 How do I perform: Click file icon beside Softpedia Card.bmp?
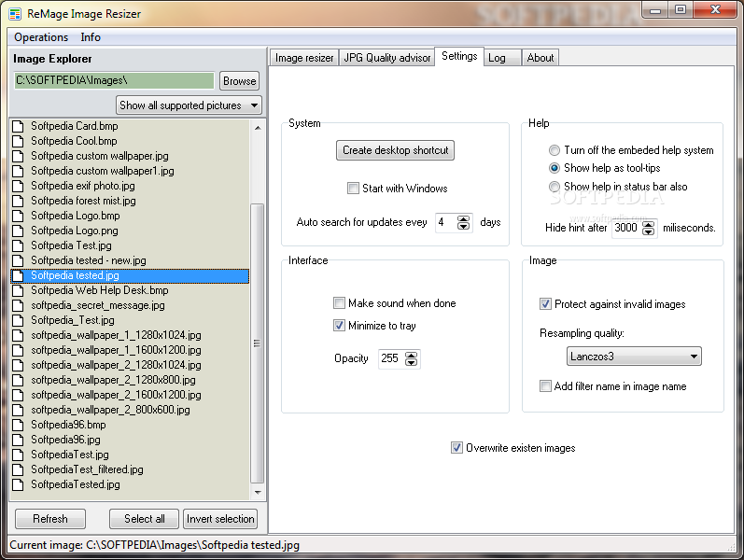pyautogui.click(x=18, y=126)
